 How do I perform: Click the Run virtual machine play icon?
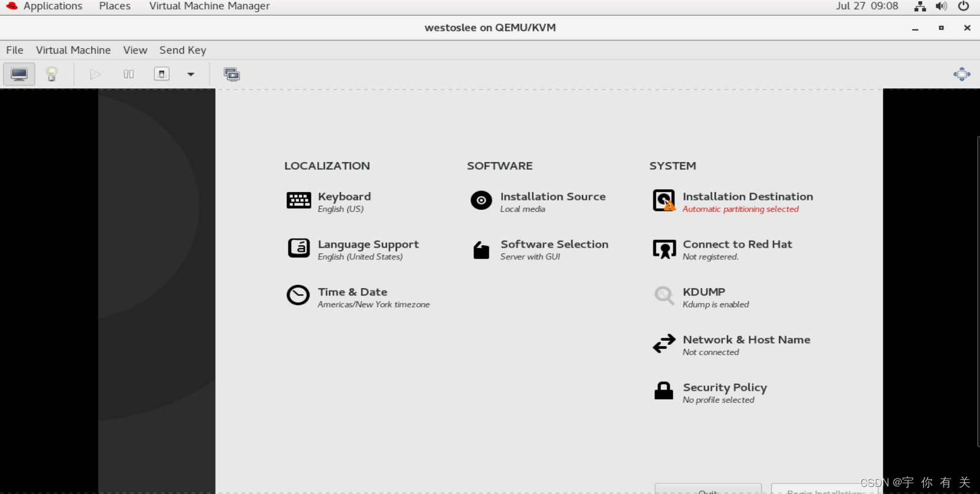tap(95, 74)
